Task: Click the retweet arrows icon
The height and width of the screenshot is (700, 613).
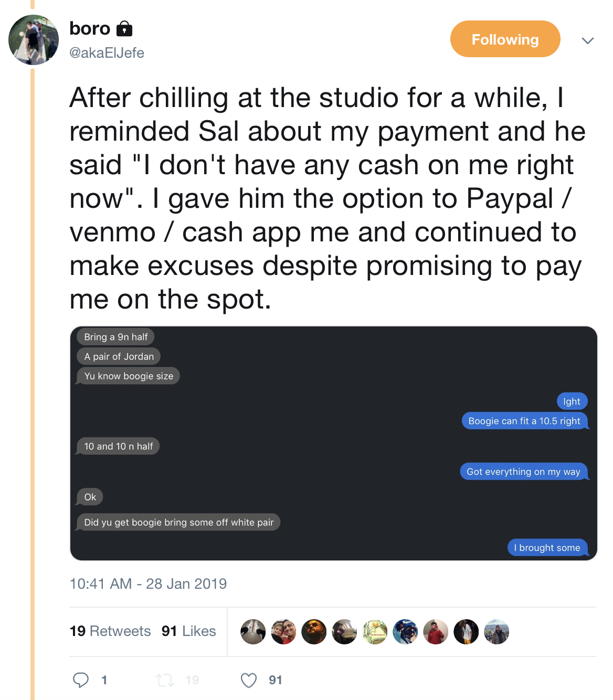Action: click(x=164, y=680)
